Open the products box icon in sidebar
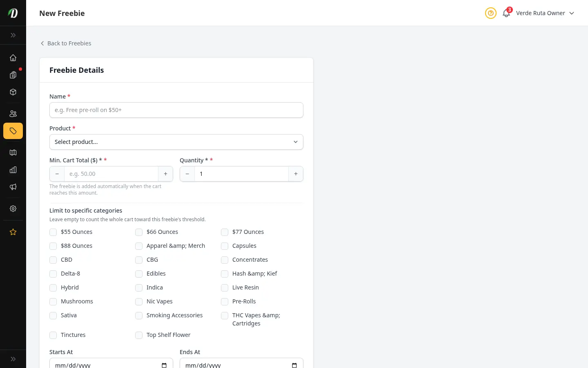The width and height of the screenshot is (588, 368). click(x=13, y=92)
